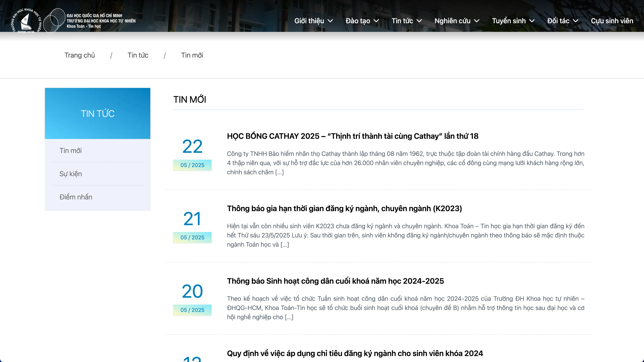The image size is (644, 362).
Task: Expand the Giới thiệu dropdown chevron
Action: click(330, 21)
